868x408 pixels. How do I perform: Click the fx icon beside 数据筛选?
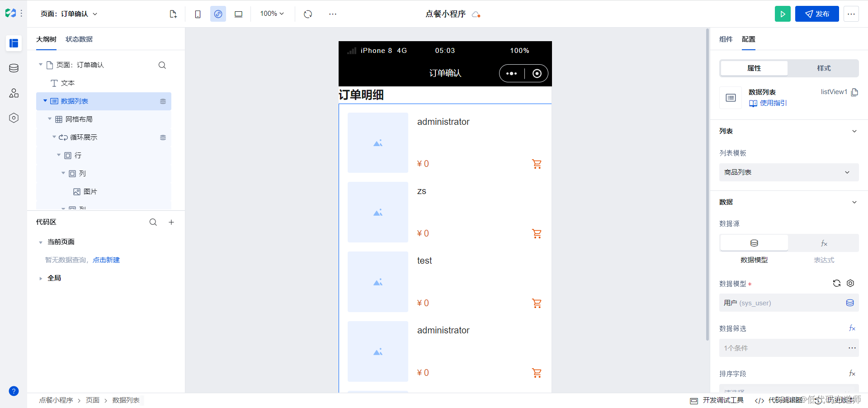click(x=852, y=328)
